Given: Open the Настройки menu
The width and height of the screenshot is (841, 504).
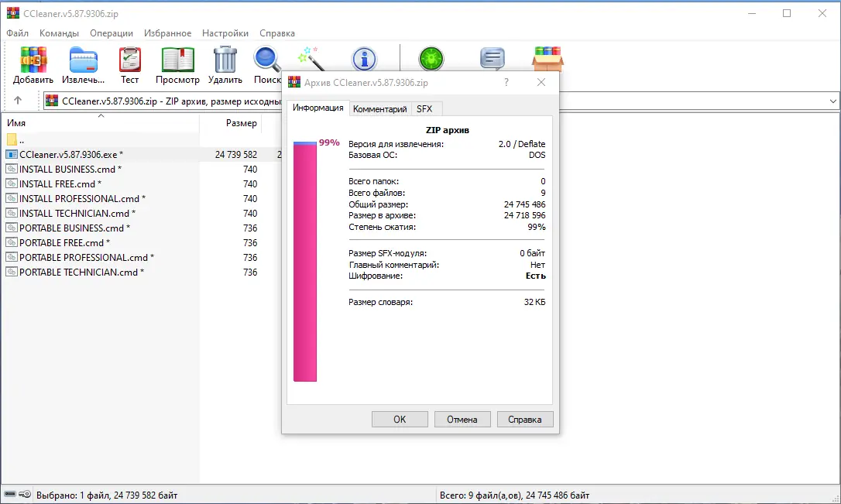Looking at the screenshot, I should (x=225, y=33).
